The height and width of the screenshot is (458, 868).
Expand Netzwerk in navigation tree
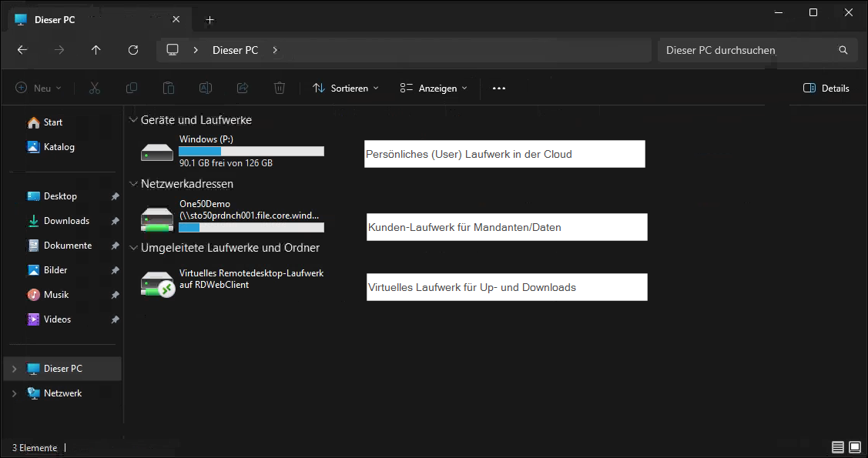coord(15,393)
